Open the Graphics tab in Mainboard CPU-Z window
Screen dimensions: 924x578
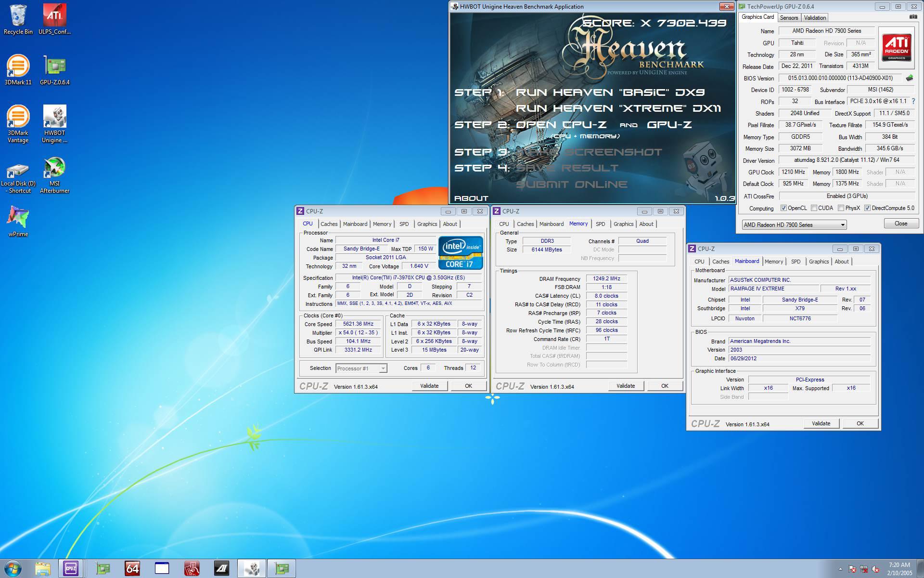click(819, 262)
